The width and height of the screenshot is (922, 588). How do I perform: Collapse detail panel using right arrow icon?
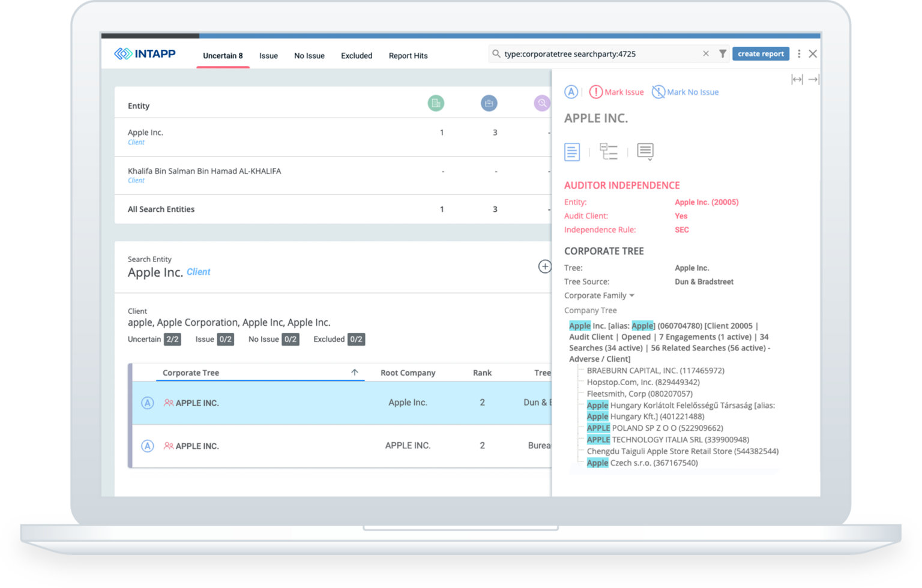click(813, 79)
